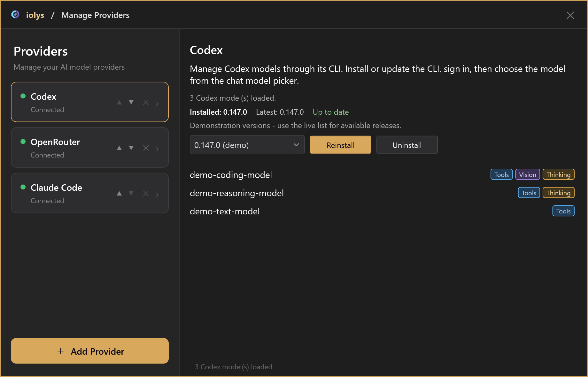This screenshot has height=377, width=588.
Task: Click 'Demonstration versions' note text
Action: [295, 126]
